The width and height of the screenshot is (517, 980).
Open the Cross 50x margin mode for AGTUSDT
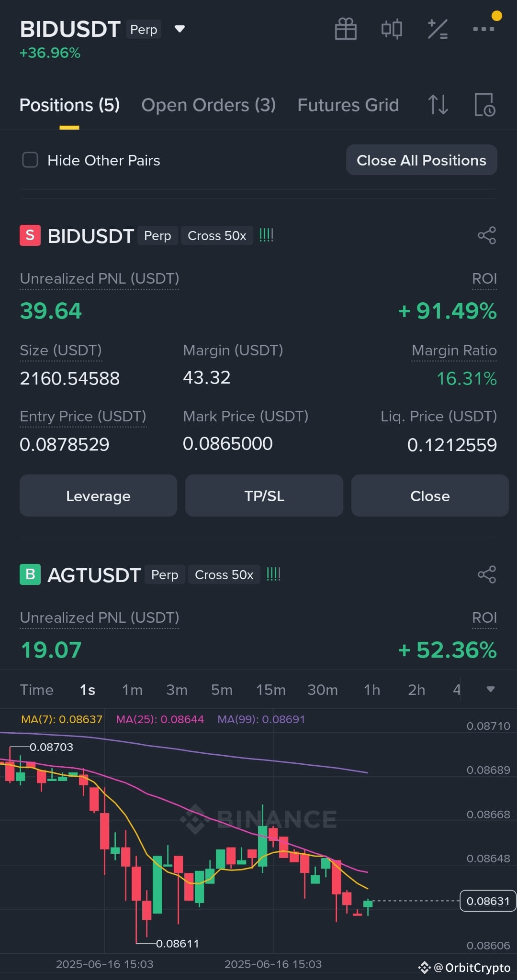(224, 574)
